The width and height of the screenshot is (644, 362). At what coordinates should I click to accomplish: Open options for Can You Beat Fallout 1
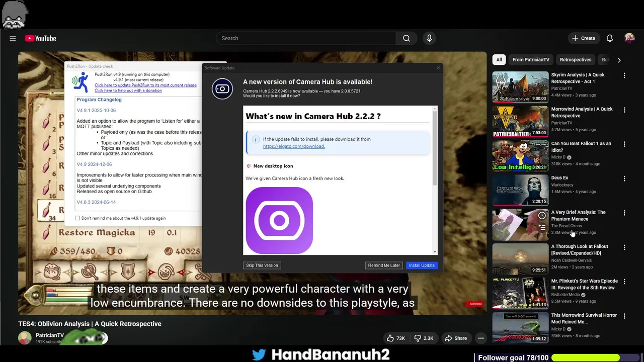[624, 144]
